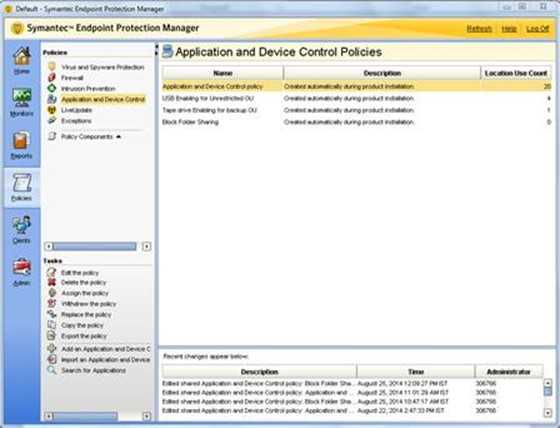Image resolution: width=560 pixels, height=428 pixels.
Task: Sort policies by Description column header
Action: click(382, 73)
